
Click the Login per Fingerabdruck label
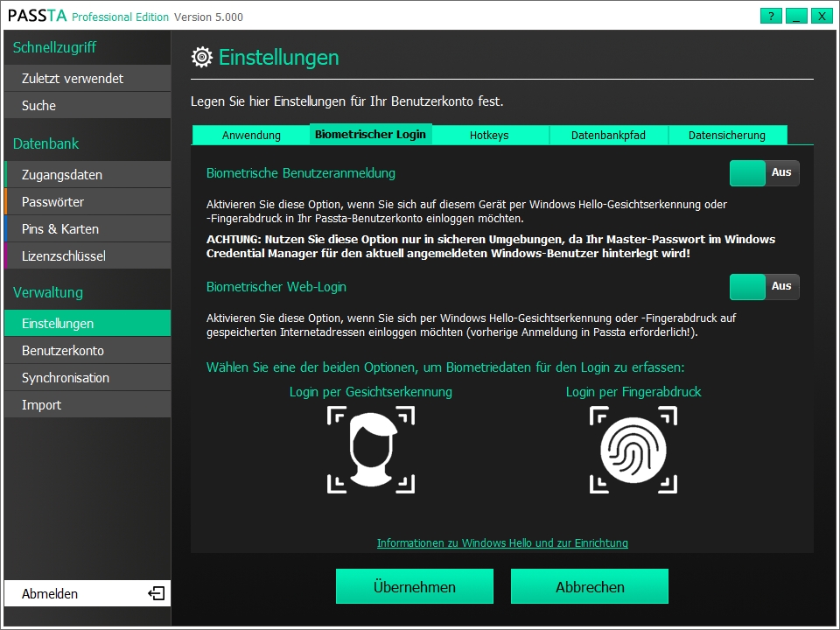pos(633,392)
